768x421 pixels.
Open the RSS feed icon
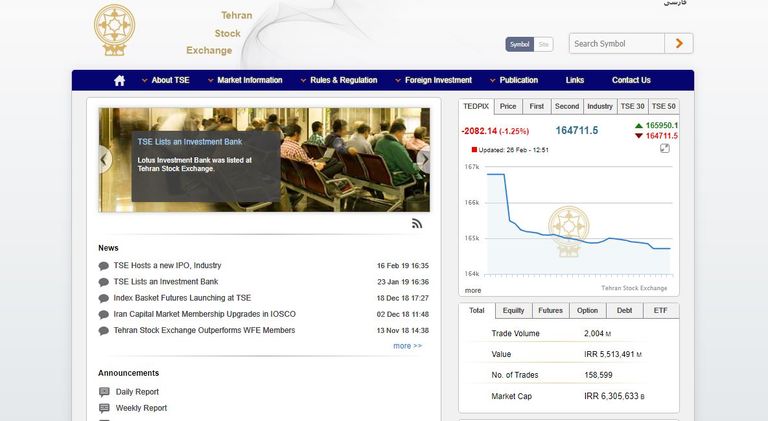[417, 224]
